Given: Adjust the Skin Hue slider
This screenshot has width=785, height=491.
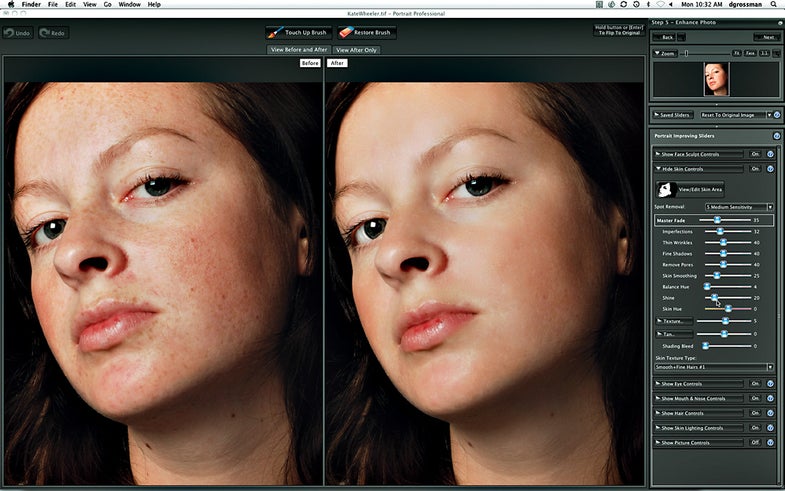Looking at the screenshot, I should pyautogui.click(x=728, y=309).
